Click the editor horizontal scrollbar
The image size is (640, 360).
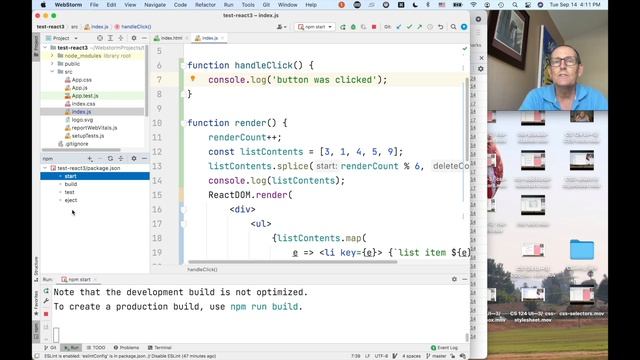coord(293,262)
